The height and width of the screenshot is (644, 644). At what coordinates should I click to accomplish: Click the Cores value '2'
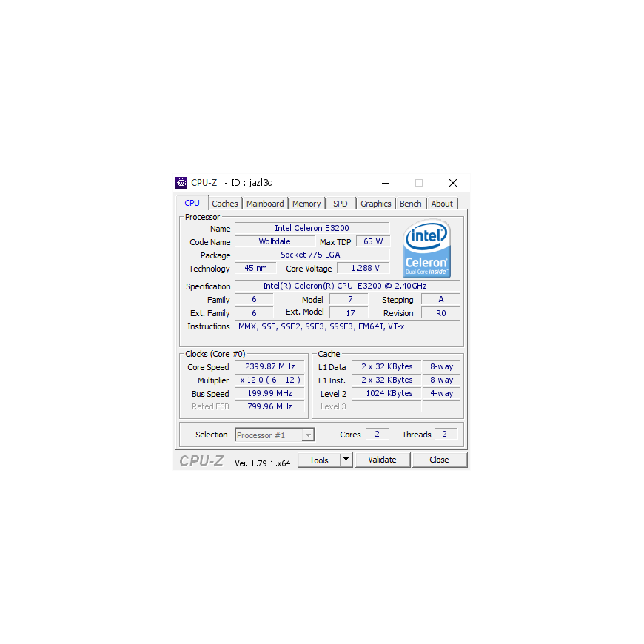(x=377, y=434)
